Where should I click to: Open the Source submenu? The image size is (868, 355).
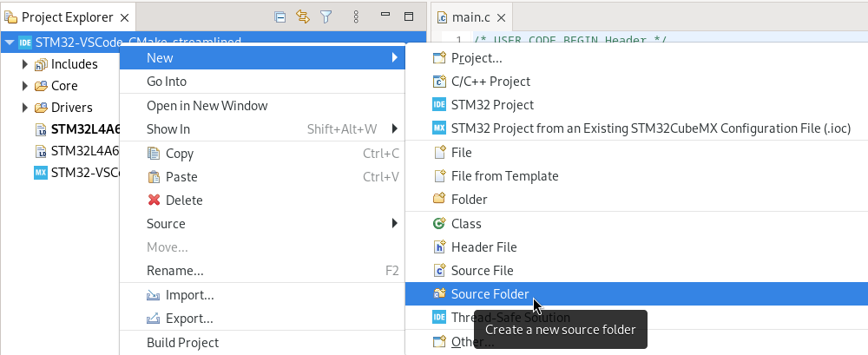[x=262, y=224]
